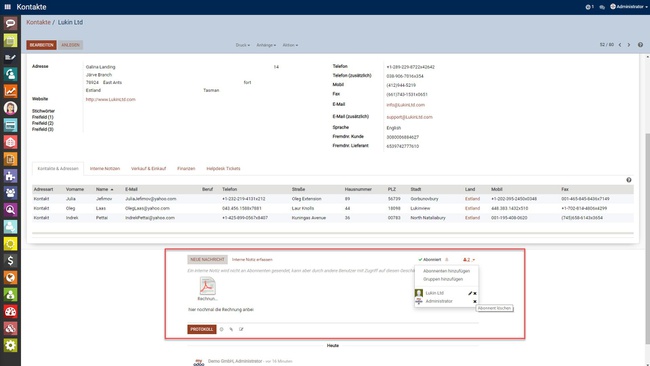Open the teal card app in sidebar

coord(10,125)
